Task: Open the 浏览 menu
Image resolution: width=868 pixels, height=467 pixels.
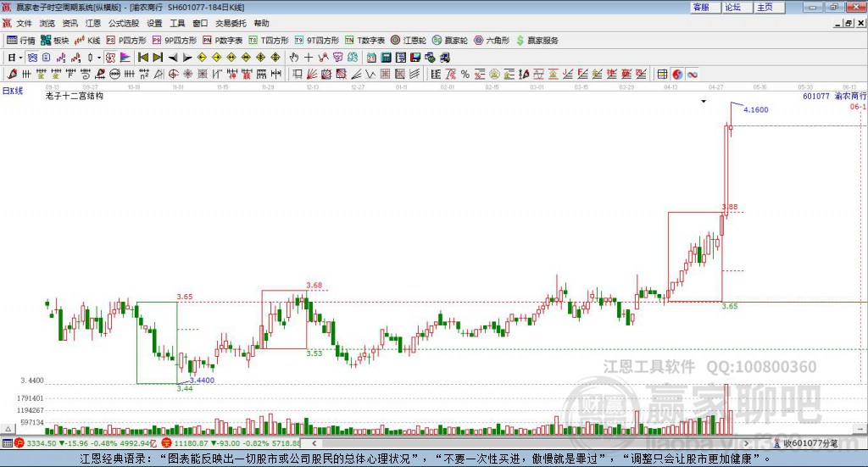Action: (x=47, y=23)
